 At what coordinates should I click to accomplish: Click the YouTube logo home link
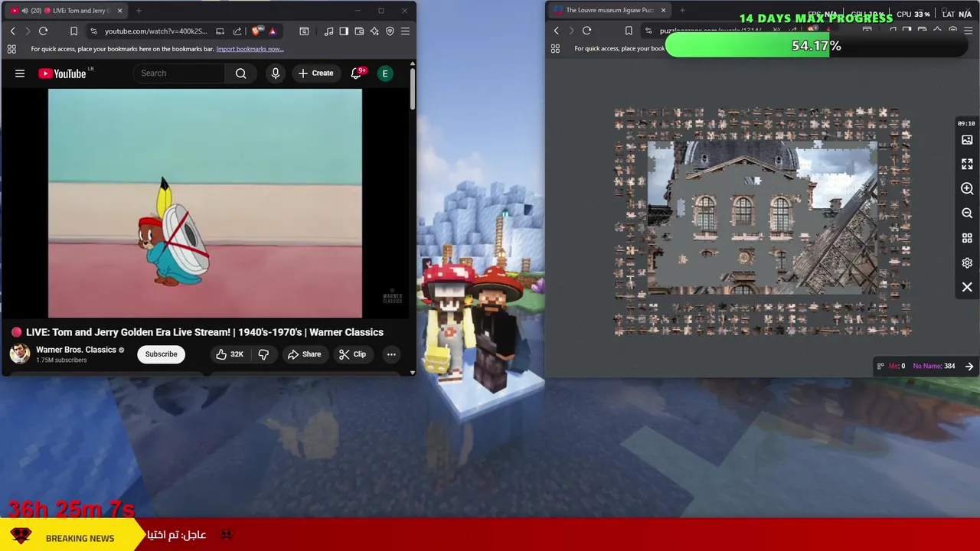tap(62, 73)
